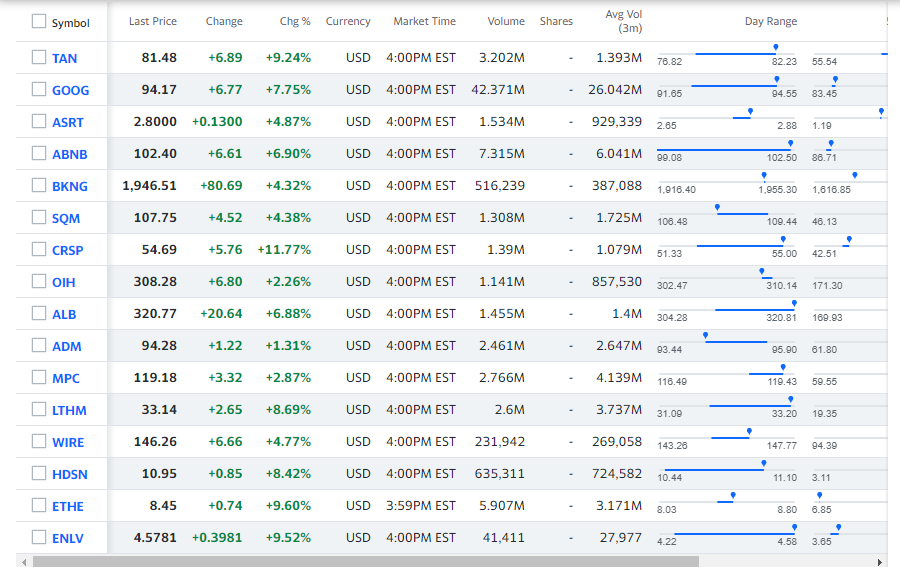The width and height of the screenshot is (900, 567).
Task: Click ALB day range bar 304.28–320.81
Action: click(727, 311)
